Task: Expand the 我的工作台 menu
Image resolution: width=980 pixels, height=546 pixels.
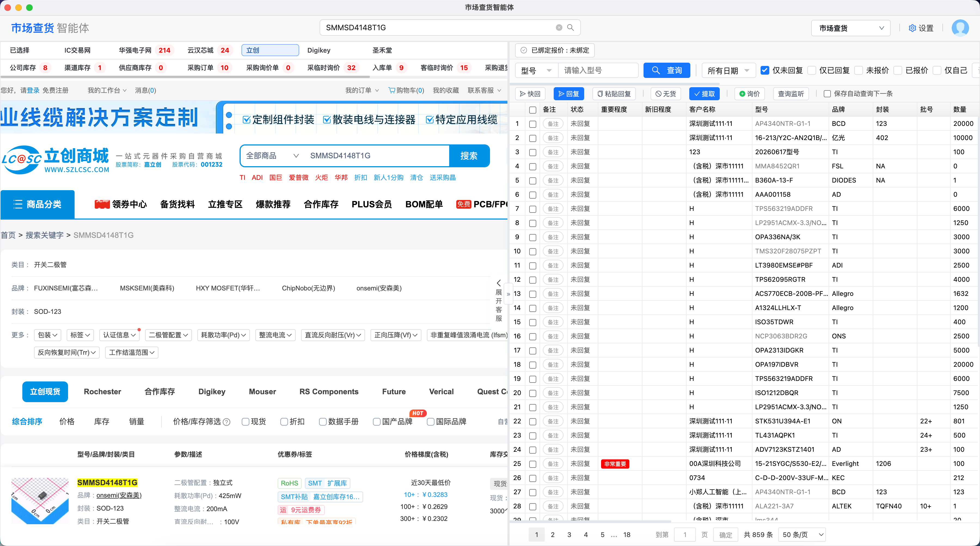Action: (x=107, y=90)
